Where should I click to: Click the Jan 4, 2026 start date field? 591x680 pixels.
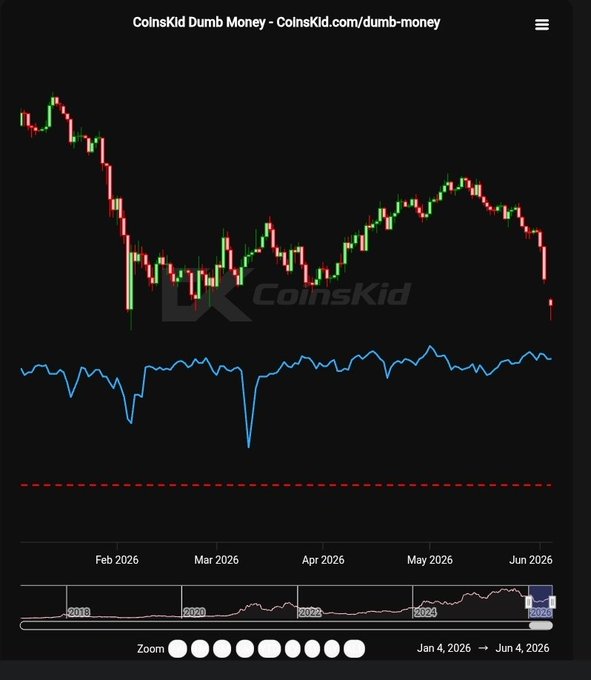444,648
